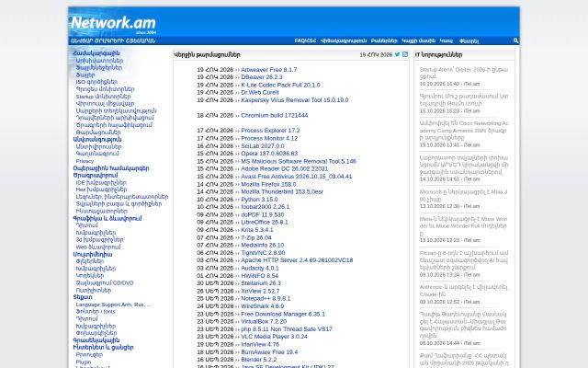Open the Ձայնագրում CD/DVD sidebar link
The width and height of the screenshot is (588, 368).
(105, 282)
